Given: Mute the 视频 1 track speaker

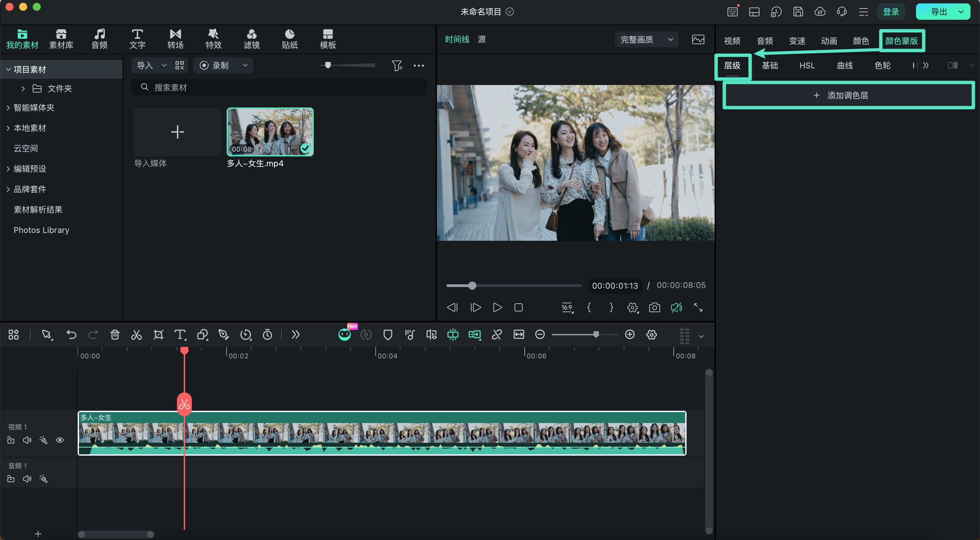Looking at the screenshot, I should pyautogui.click(x=27, y=440).
